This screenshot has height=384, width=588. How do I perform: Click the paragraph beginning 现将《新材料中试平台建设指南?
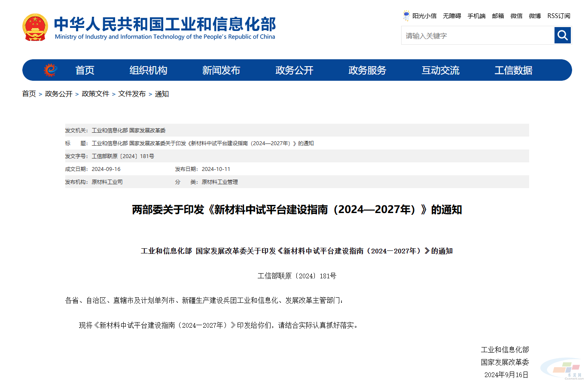[x=218, y=325]
